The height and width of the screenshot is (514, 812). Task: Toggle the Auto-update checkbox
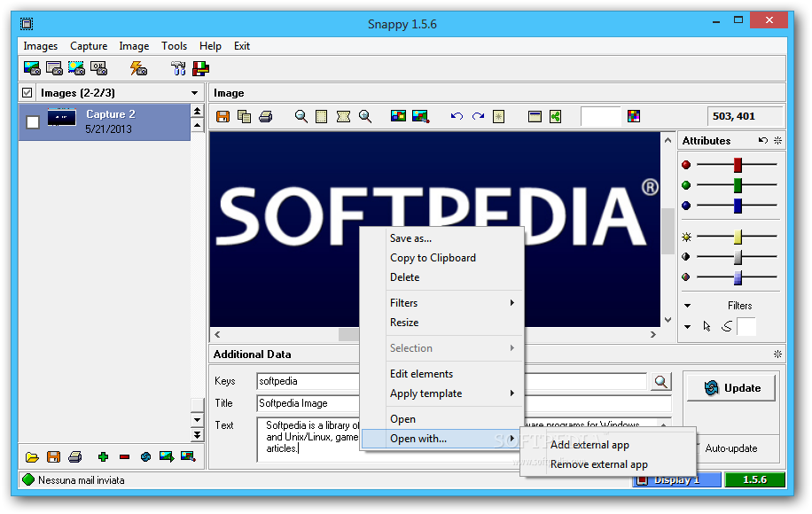pos(698,448)
